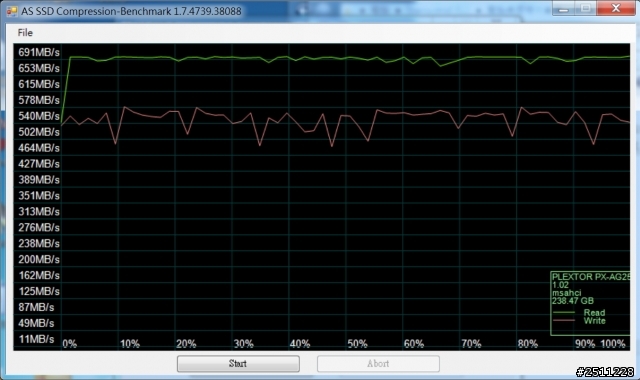This screenshot has width=640, height=380.
Task: Click the 502MB/s axis label
Action: click(x=39, y=132)
